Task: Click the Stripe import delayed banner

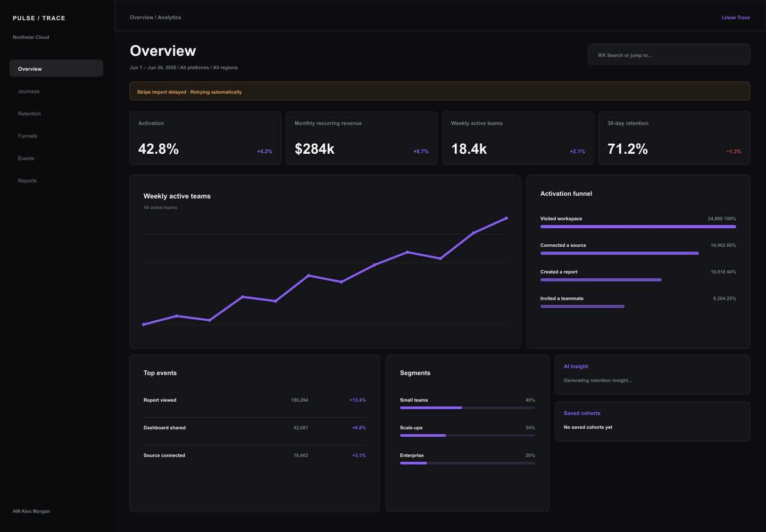Action: [440, 91]
